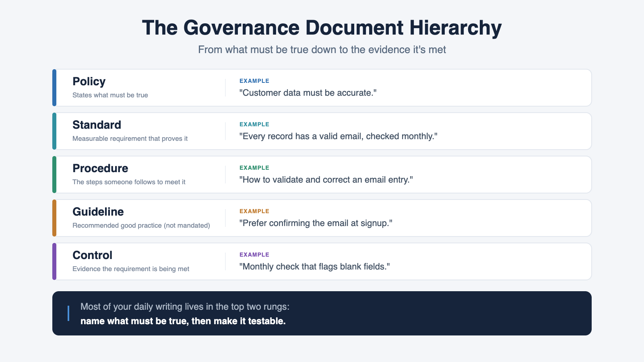This screenshot has width=644, height=362.
Task: Click 'Monthly check that flags blank fields.'
Action: [315, 267]
